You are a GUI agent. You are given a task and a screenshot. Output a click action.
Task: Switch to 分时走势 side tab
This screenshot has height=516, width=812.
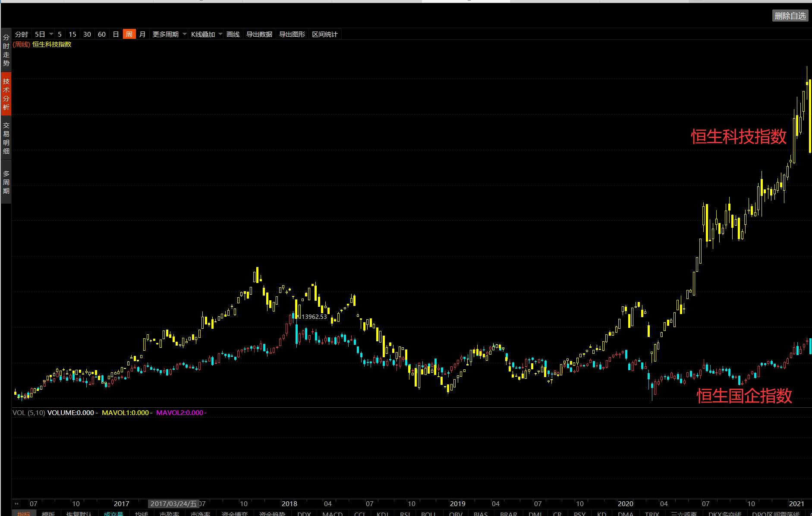(x=6, y=50)
